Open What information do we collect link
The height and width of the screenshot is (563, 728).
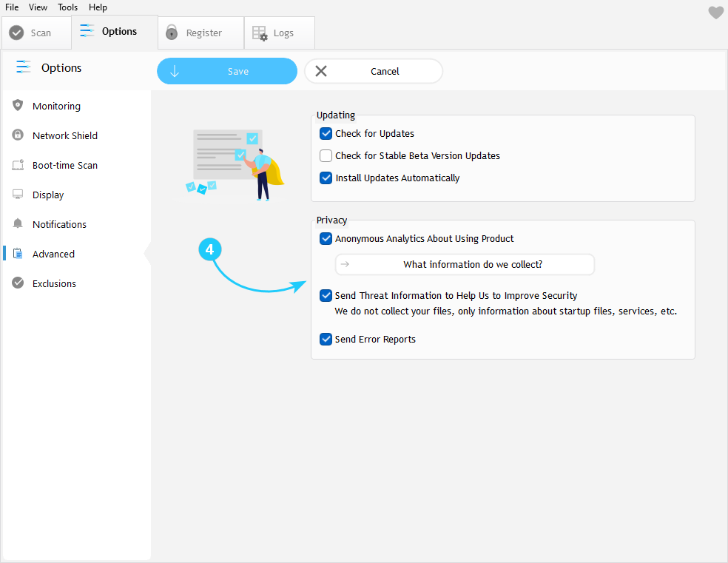point(465,264)
